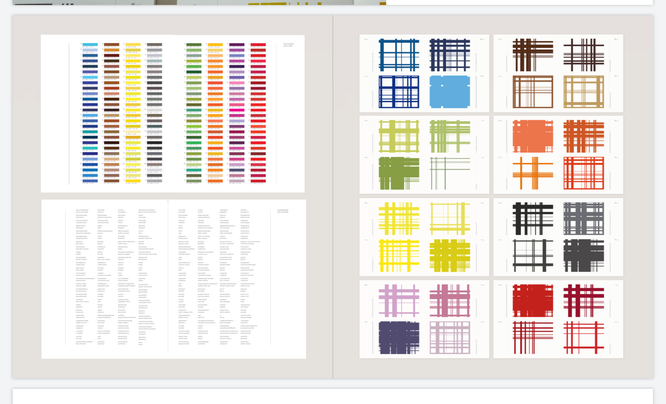Select the green plaid patterns card
This screenshot has height=404, width=666.
pos(424,155)
